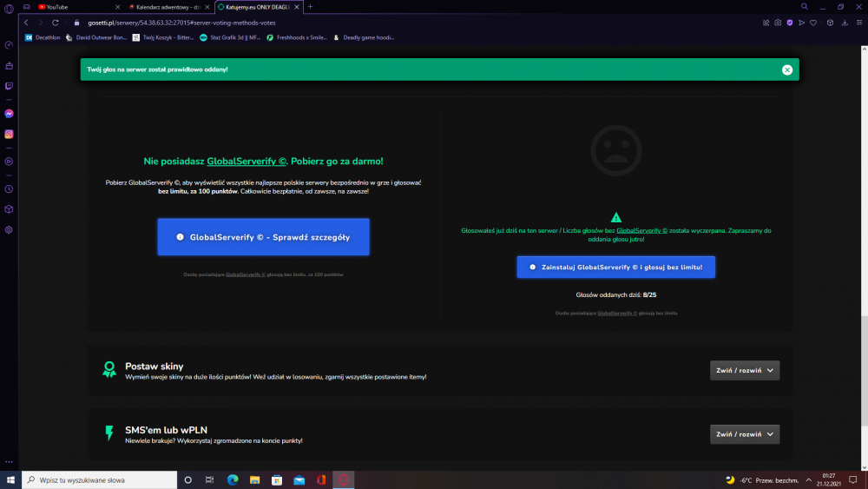Open the Windows Start menu
Screen dimensions: 868x489
10,479
